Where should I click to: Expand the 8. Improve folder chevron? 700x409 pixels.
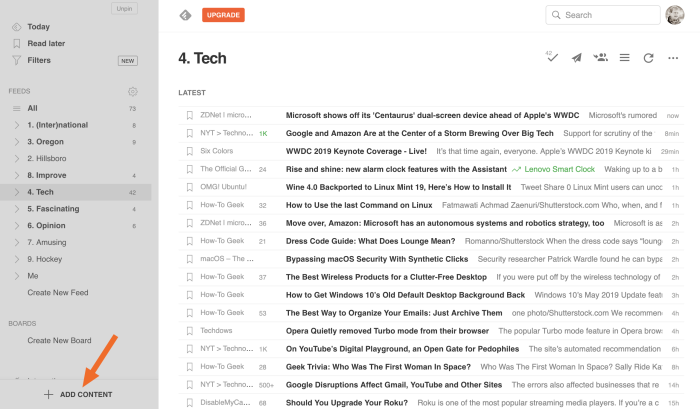(17, 175)
